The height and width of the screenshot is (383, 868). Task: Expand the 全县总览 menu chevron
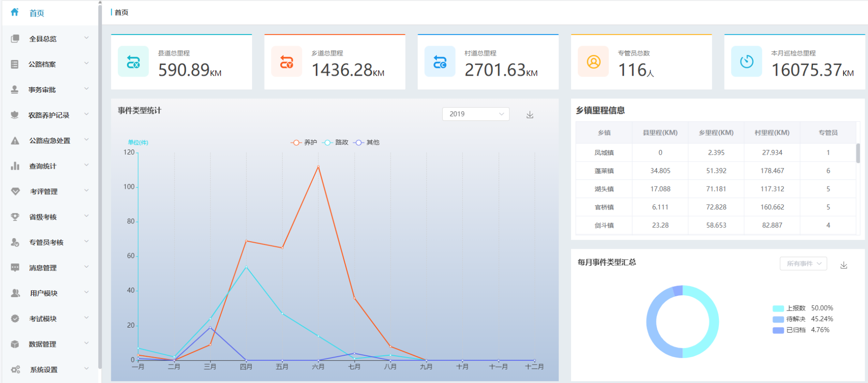click(x=86, y=38)
